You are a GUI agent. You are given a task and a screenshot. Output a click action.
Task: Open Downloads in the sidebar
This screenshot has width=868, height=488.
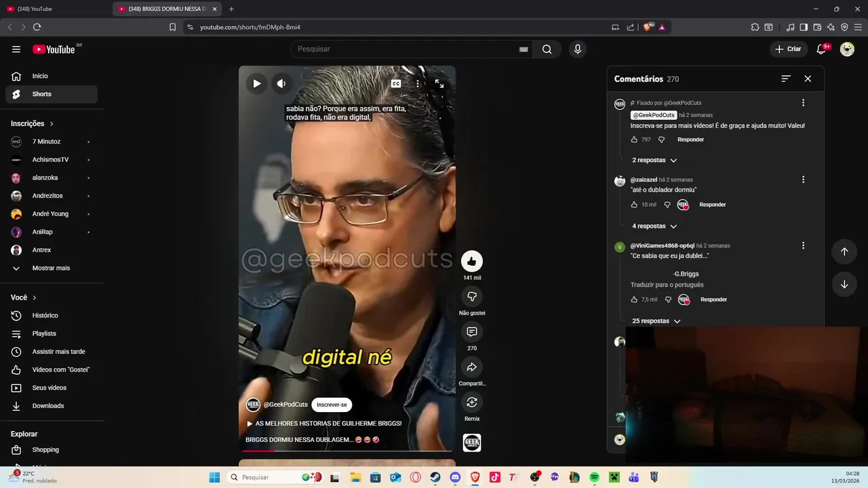pos(52,406)
